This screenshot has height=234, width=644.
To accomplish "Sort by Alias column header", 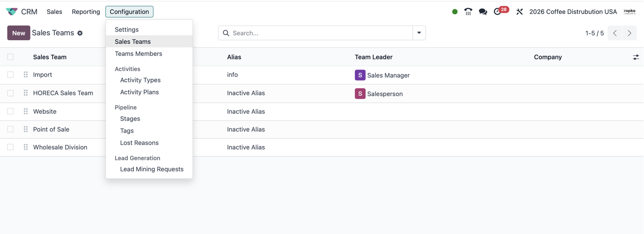I will (234, 57).
